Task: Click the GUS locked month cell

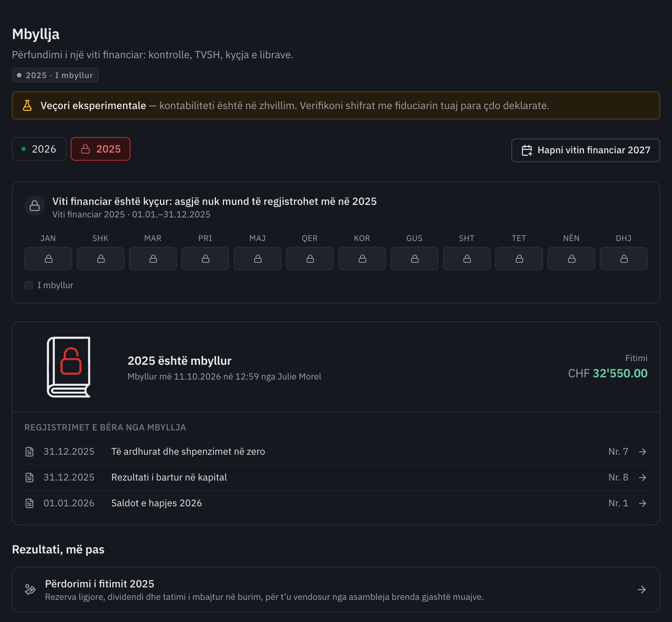Action: click(x=414, y=259)
